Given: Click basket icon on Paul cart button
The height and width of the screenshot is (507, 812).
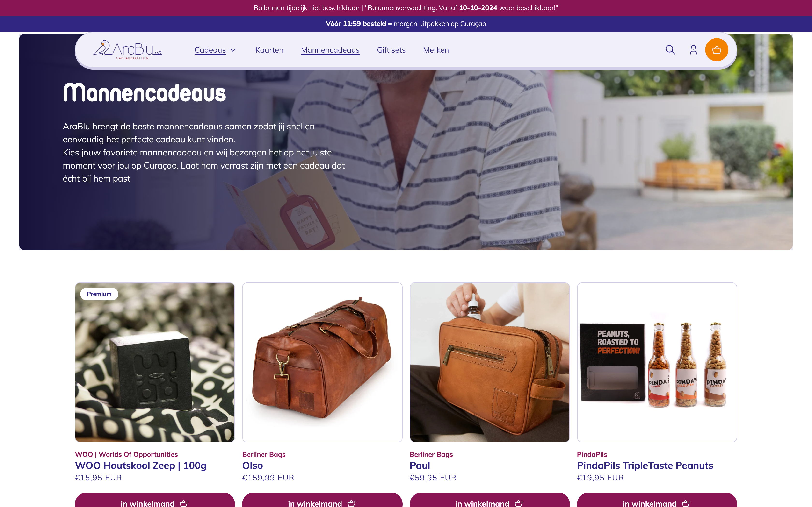Looking at the screenshot, I should coord(519,503).
